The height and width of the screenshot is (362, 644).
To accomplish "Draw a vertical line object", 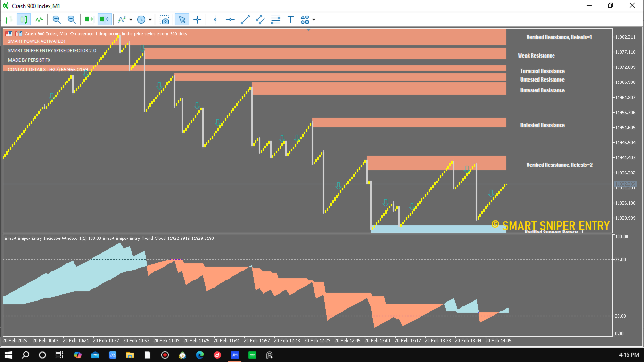I will tap(215, 19).
